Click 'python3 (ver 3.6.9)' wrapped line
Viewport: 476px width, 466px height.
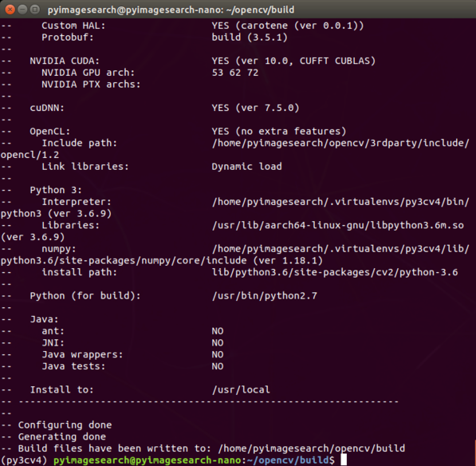[x=56, y=214]
